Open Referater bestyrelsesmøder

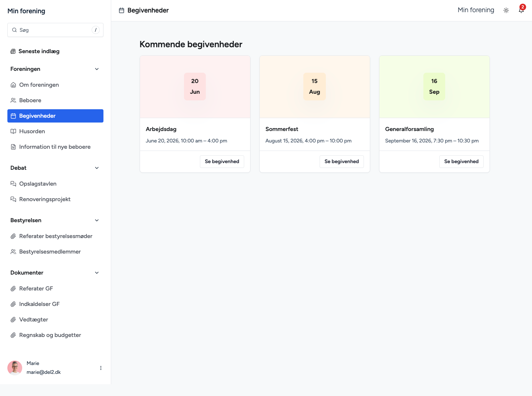point(55,236)
